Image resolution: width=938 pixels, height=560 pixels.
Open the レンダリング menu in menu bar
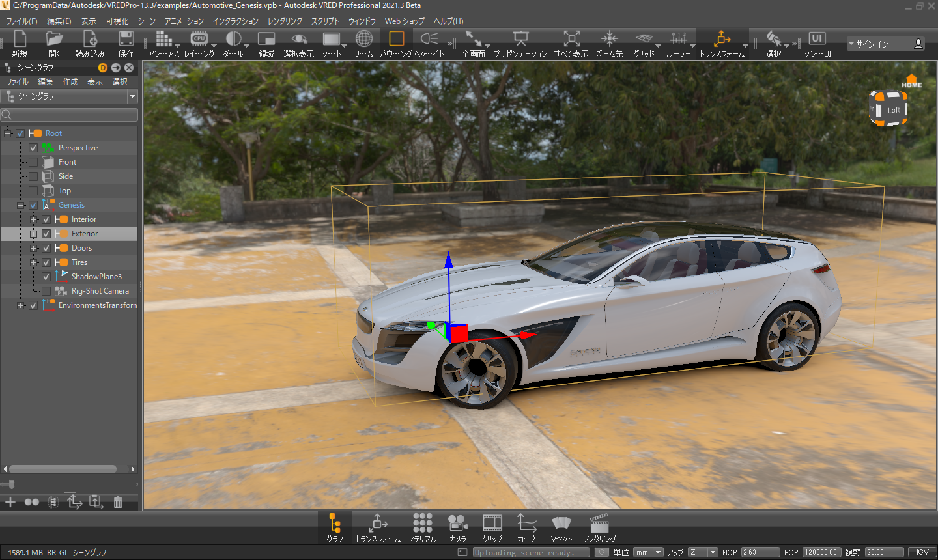(x=285, y=21)
